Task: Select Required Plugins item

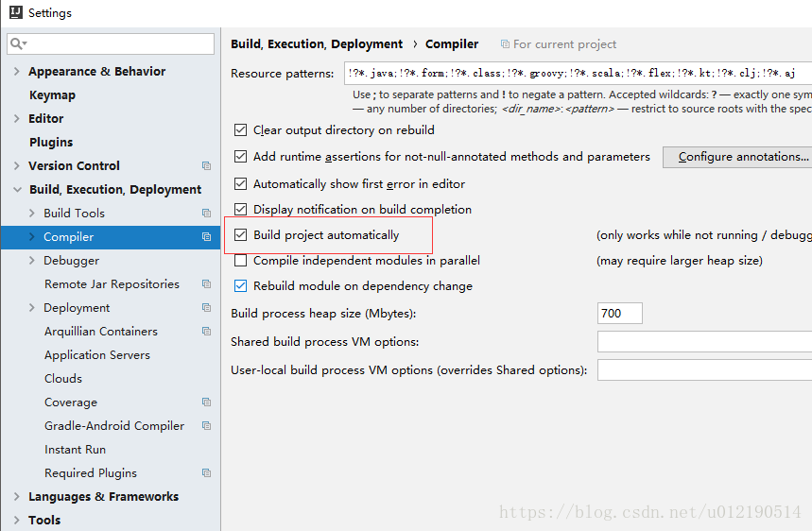Action: [x=91, y=473]
